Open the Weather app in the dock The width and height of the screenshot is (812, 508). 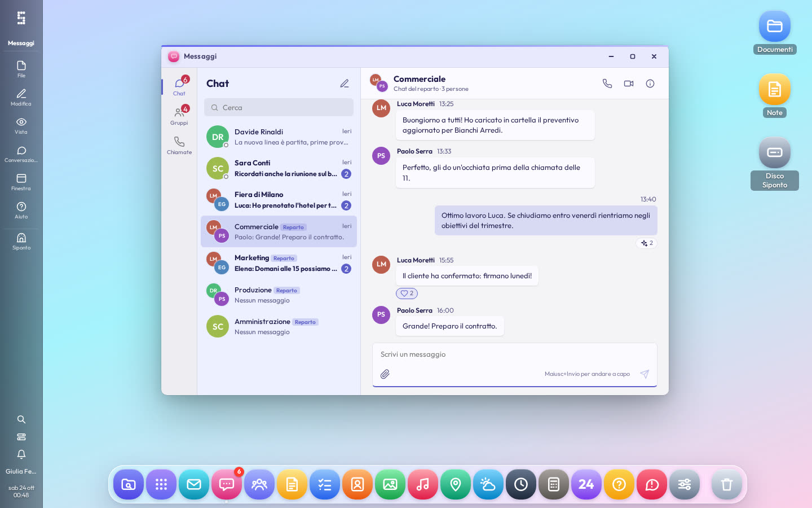[488, 484]
